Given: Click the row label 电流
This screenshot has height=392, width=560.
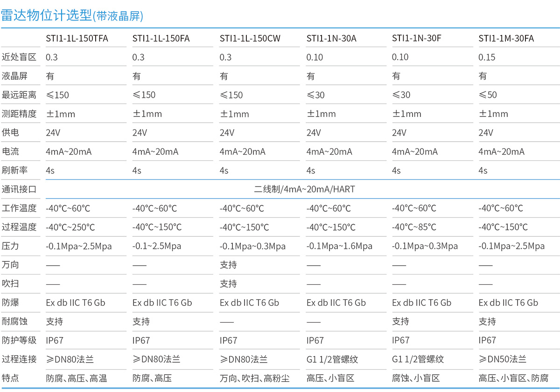Looking at the screenshot, I should pos(10,151).
